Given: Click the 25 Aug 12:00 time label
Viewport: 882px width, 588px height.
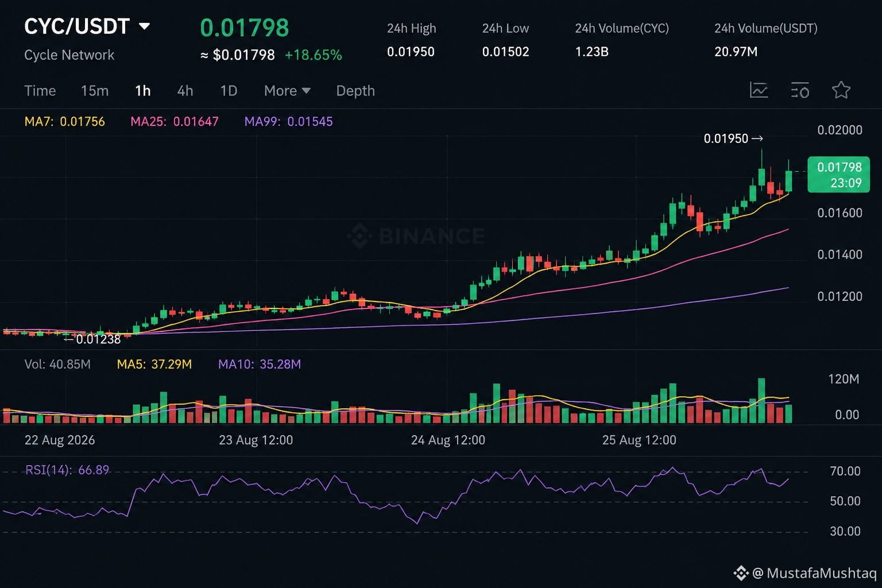Looking at the screenshot, I should pyautogui.click(x=639, y=440).
